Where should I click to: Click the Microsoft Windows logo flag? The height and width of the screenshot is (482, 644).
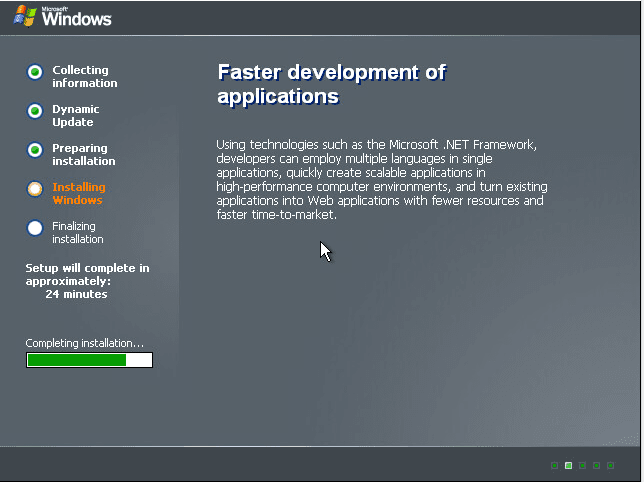click(x=25, y=16)
